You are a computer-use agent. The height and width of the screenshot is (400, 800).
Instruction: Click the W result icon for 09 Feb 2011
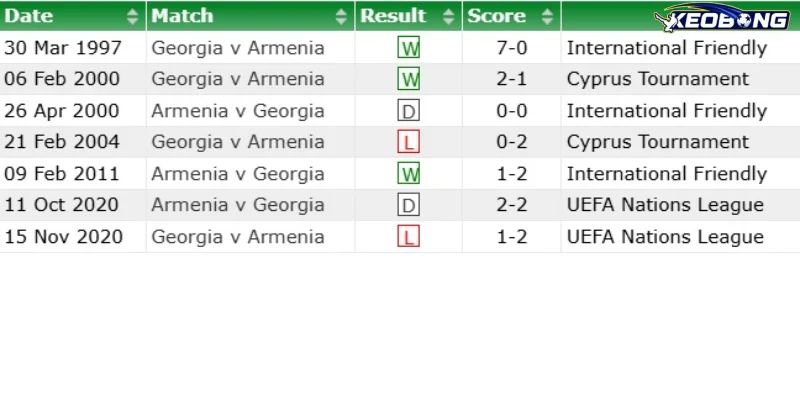408,173
